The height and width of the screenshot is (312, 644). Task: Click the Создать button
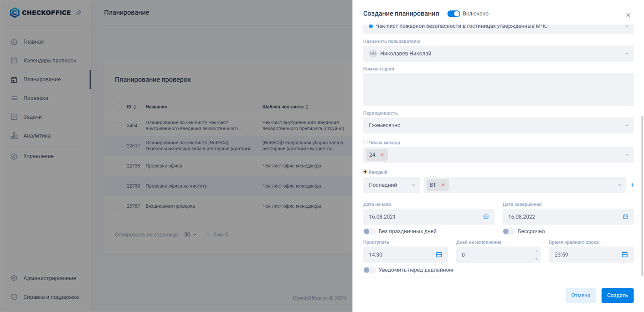pos(617,295)
